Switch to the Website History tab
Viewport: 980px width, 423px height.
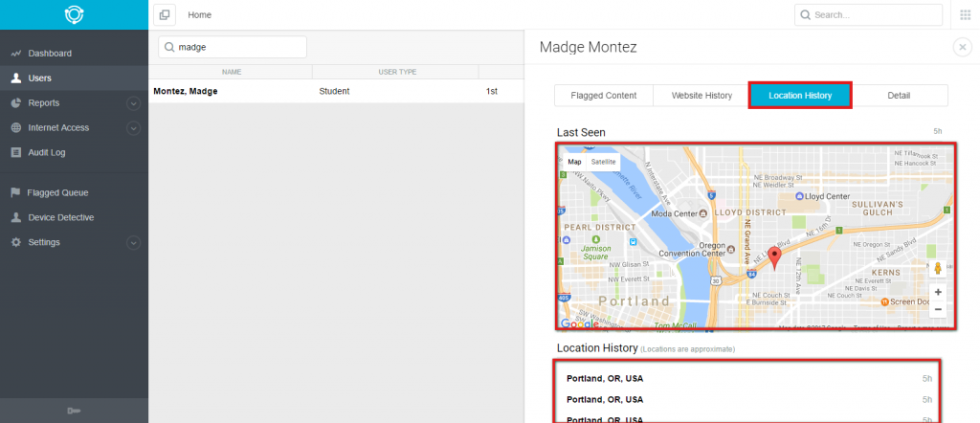click(702, 96)
